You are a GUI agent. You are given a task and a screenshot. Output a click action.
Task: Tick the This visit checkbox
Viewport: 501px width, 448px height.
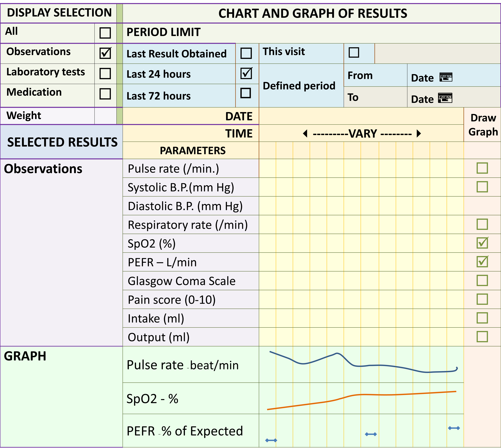(354, 52)
